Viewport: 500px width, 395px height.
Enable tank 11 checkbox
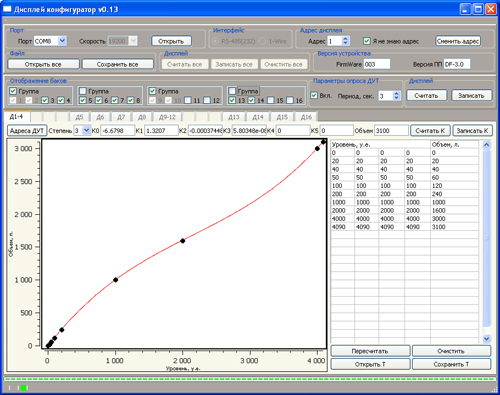[188, 100]
